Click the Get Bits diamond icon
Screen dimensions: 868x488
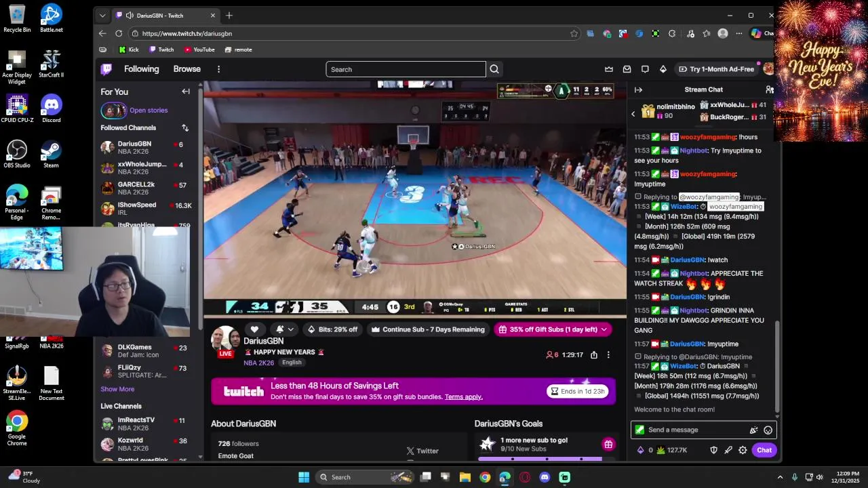pos(663,69)
